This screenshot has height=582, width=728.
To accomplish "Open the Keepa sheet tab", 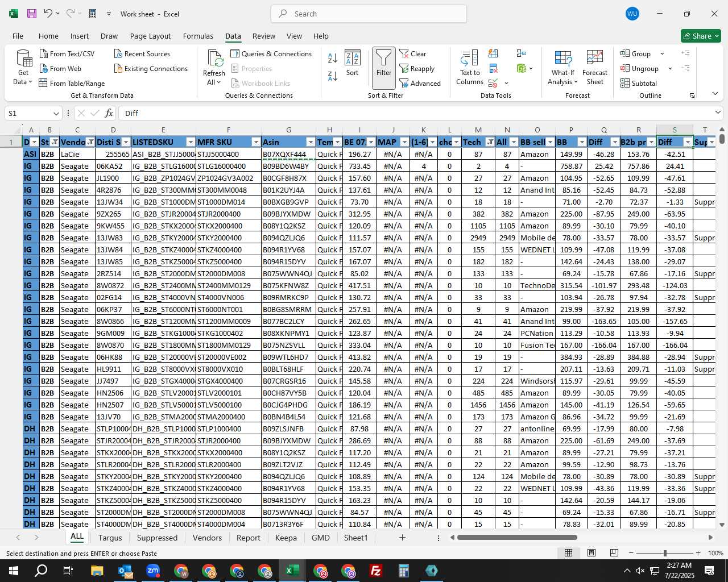I will point(286,538).
